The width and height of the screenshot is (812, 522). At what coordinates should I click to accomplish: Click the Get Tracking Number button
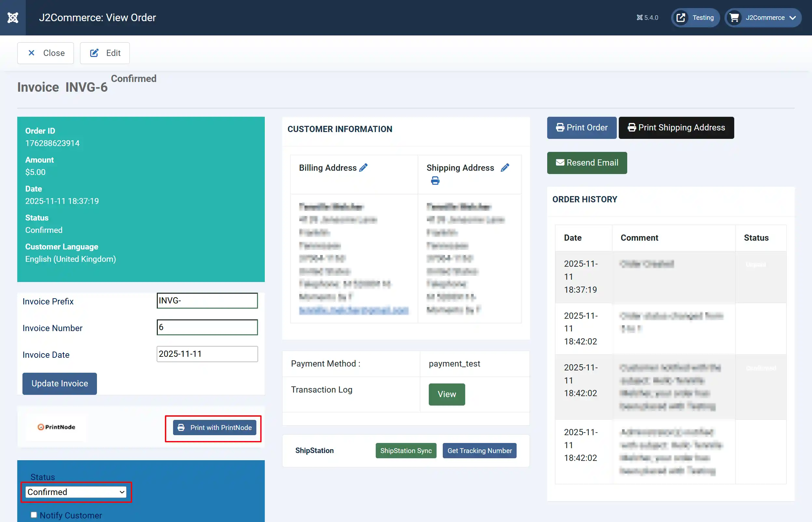click(480, 450)
